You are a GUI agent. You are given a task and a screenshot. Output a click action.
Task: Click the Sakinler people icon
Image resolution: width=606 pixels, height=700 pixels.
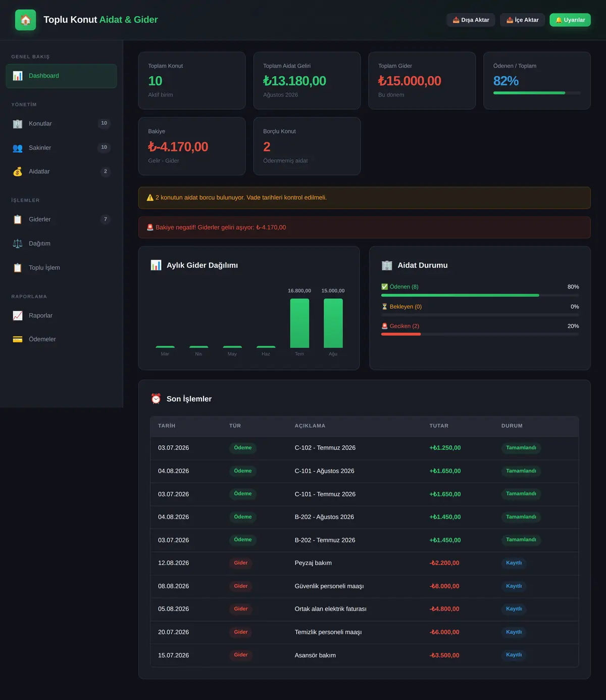point(18,148)
